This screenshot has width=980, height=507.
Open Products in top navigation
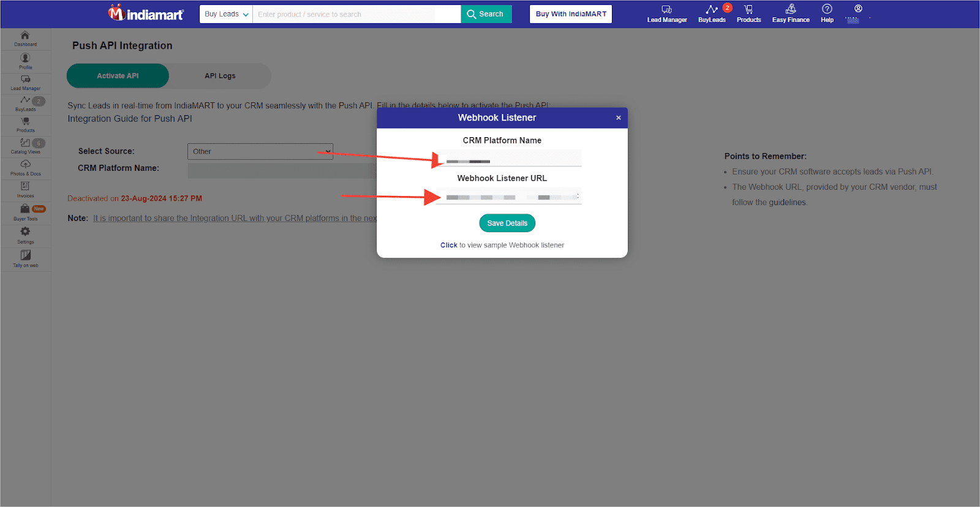click(748, 14)
